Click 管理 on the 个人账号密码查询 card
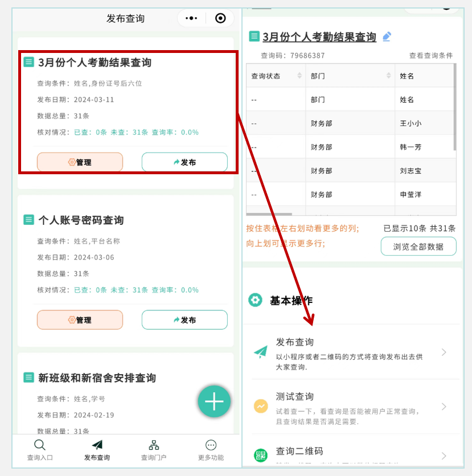 pyautogui.click(x=80, y=319)
